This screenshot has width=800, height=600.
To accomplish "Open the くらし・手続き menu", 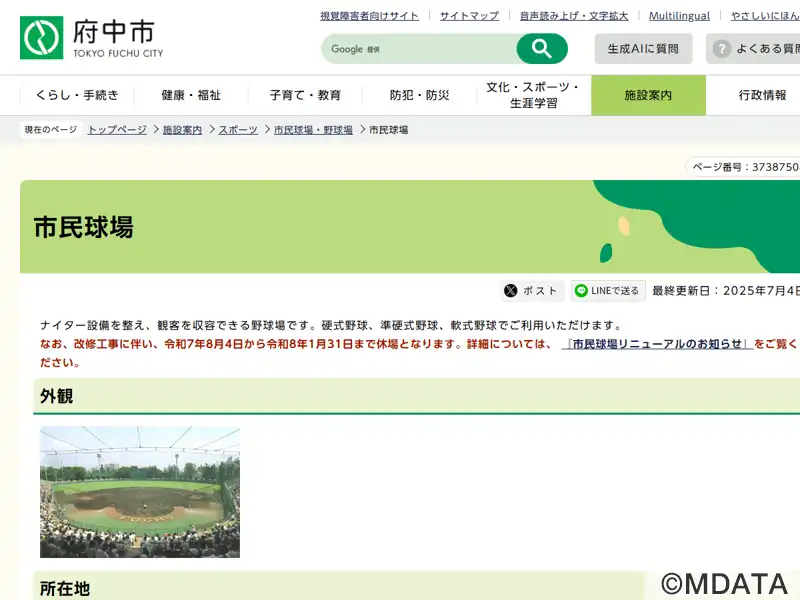I will pyautogui.click(x=77, y=95).
